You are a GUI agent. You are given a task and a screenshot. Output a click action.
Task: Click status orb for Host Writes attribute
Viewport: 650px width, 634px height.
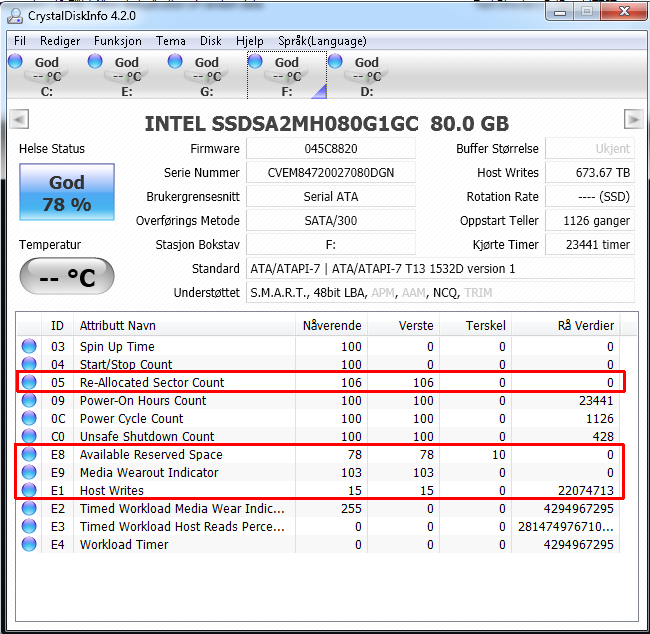coord(29,491)
